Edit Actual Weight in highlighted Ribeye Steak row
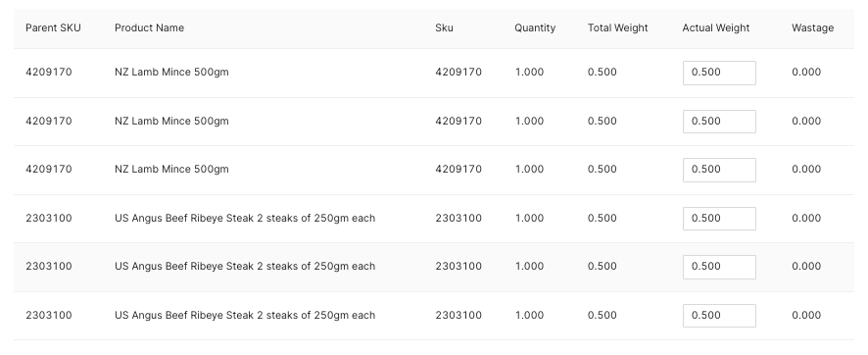 pos(719,267)
